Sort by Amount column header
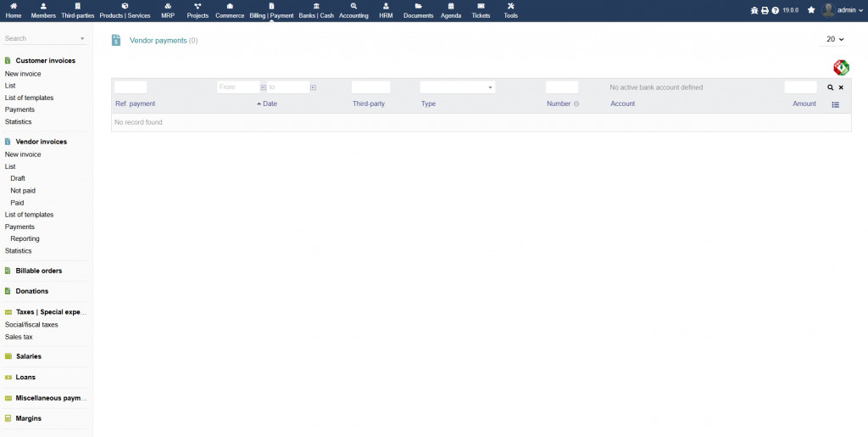Screen dimensions: 868x437 pyautogui.click(x=804, y=104)
